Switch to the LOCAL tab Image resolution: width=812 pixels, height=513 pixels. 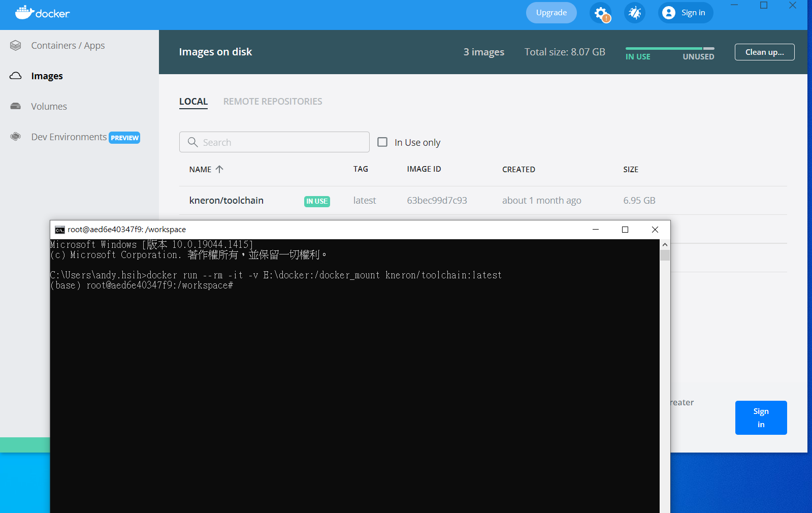[x=193, y=102]
